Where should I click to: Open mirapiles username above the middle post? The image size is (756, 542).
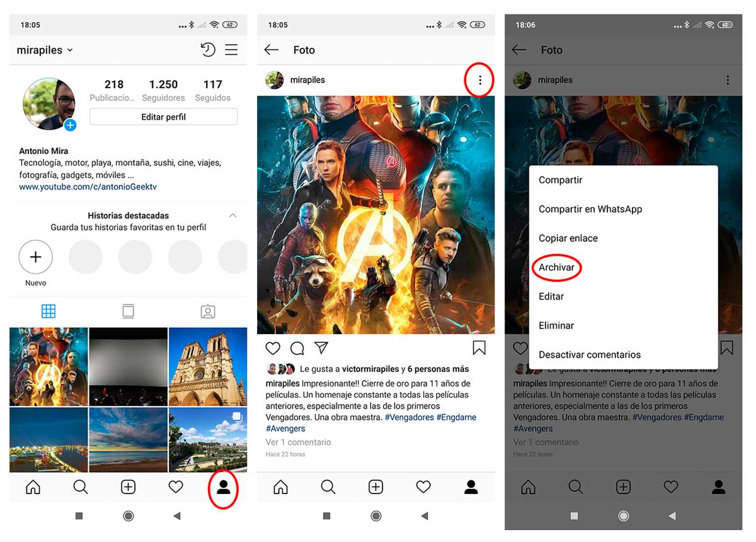coord(307,80)
